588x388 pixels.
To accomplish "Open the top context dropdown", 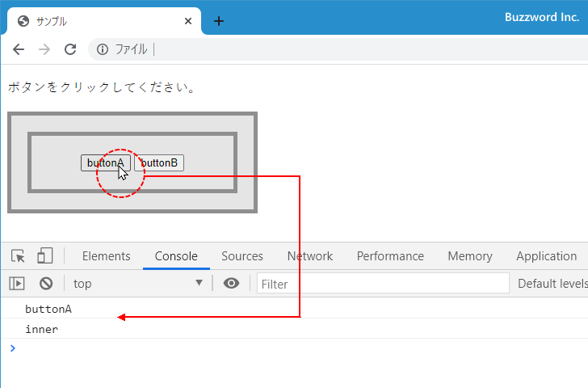I will coord(138,284).
